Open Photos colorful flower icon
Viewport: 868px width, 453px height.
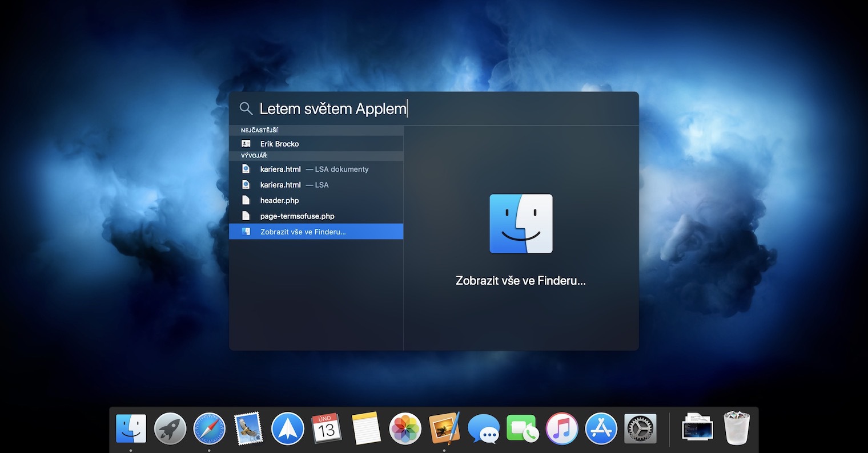click(405, 428)
